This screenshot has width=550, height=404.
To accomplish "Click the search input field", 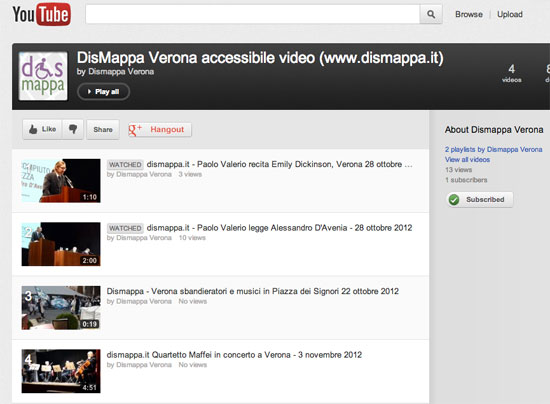I will tap(253, 14).
